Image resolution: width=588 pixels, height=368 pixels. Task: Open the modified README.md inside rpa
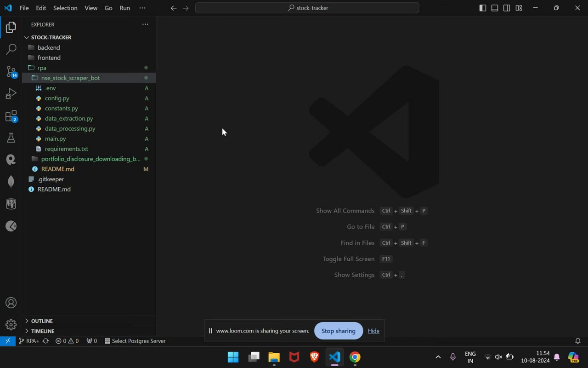89,169
